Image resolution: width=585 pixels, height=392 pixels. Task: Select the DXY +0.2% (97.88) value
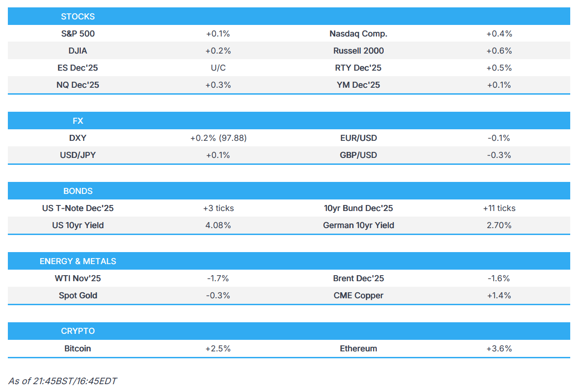[x=218, y=138]
